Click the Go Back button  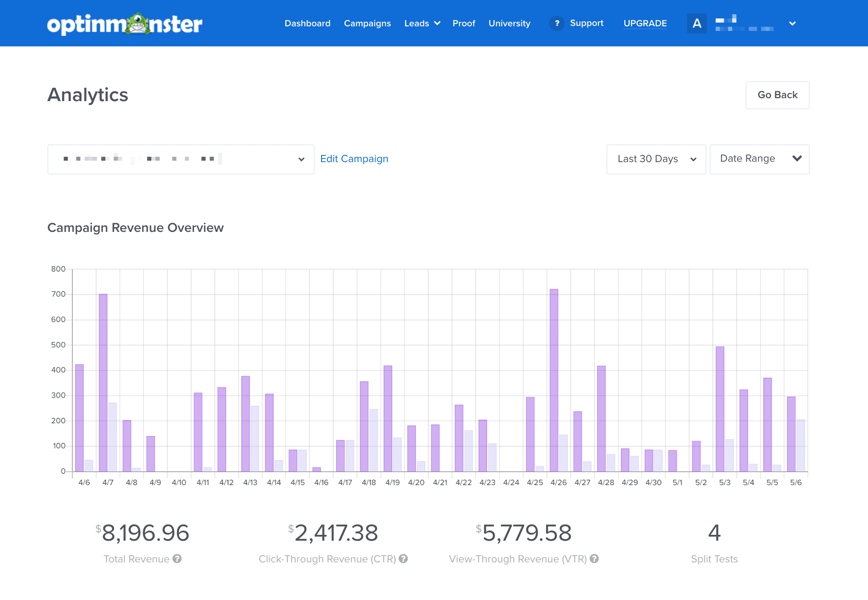(777, 94)
